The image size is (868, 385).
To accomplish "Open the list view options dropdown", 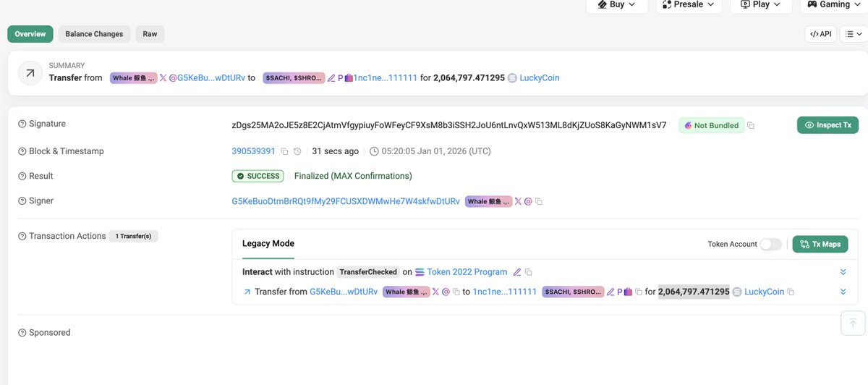I will click(852, 34).
